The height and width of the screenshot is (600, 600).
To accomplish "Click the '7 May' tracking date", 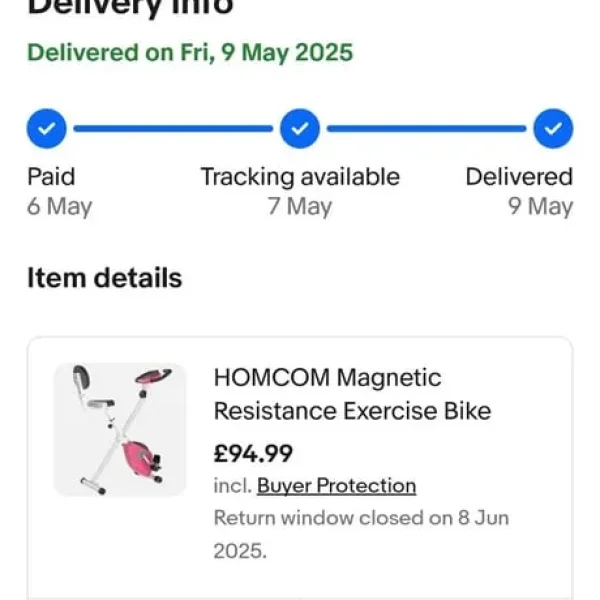I will tap(299, 207).
